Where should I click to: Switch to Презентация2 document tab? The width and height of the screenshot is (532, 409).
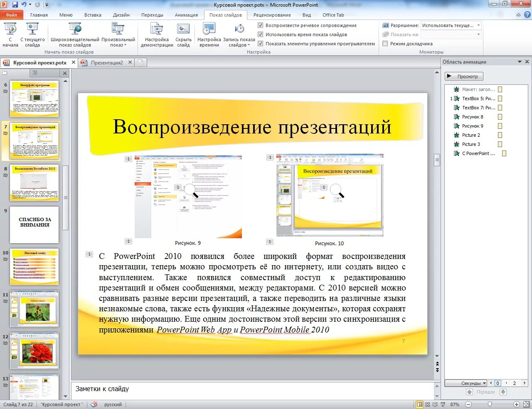point(107,63)
